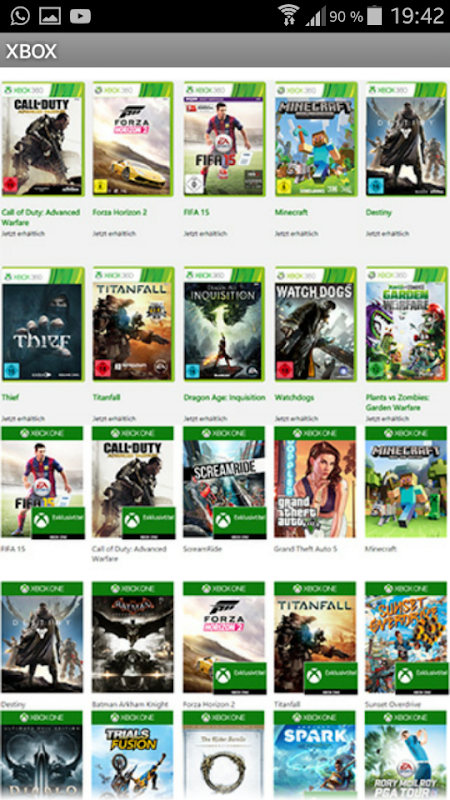Tap the YouTube notification icon
This screenshot has width=450, height=800.
coord(80,16)
